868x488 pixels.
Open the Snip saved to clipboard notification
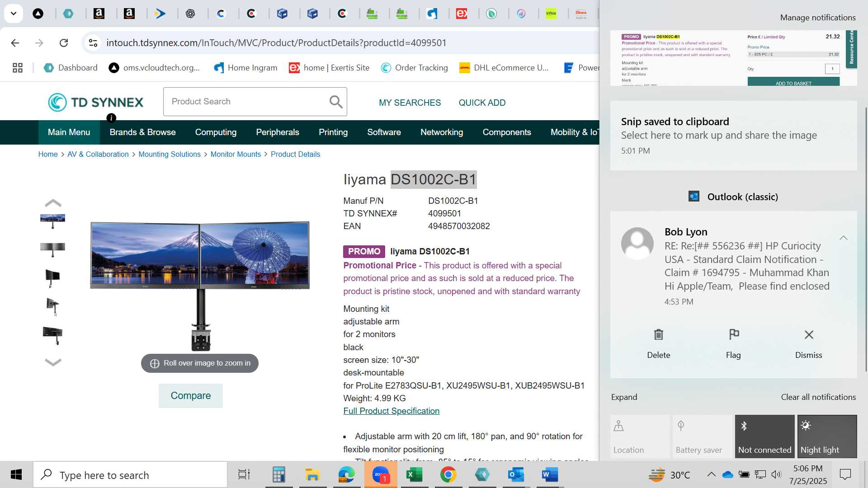[733, 136]
